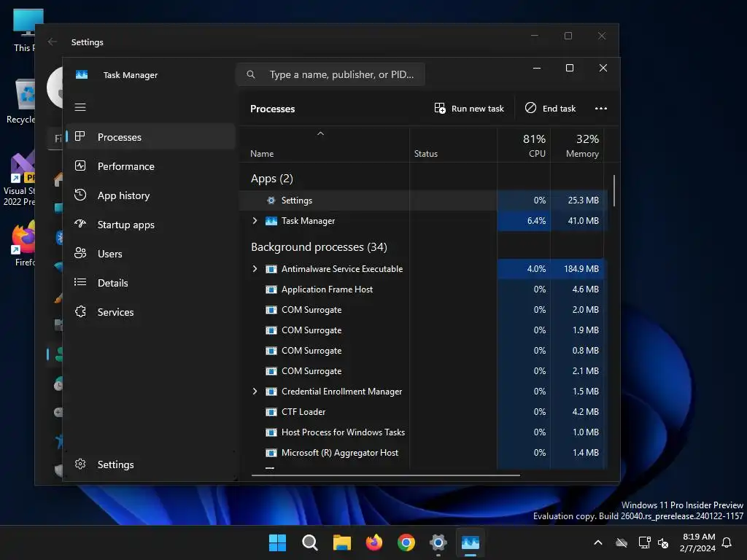Select Microsoft (R) Aggregator Host row
Image resolution: width=747 pixels, height=560 pixels.
[423, 453]
